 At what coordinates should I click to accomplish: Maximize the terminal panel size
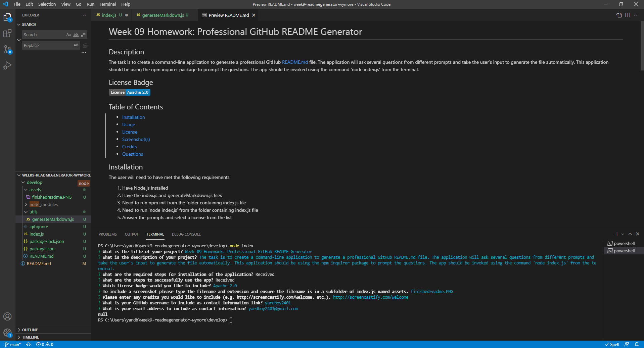(630, 234)
